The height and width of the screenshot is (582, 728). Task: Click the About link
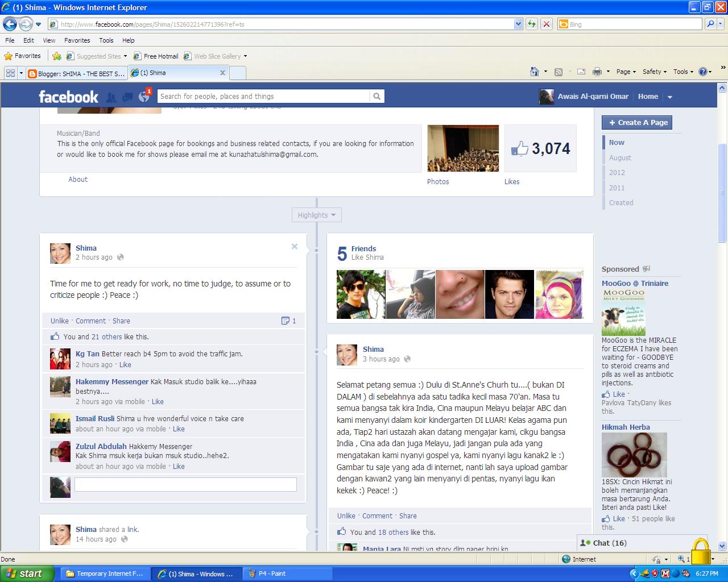pos(78,179)
